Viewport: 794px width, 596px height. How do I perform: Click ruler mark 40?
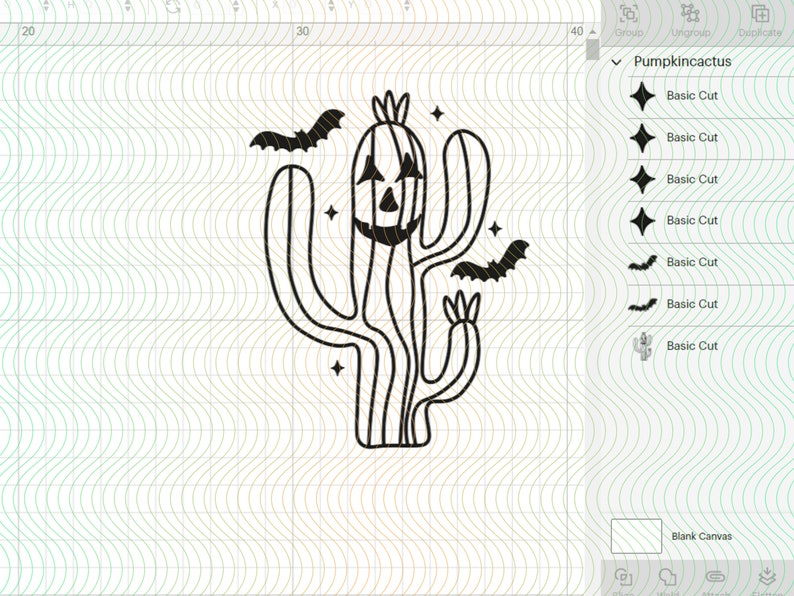pos(577,31)
